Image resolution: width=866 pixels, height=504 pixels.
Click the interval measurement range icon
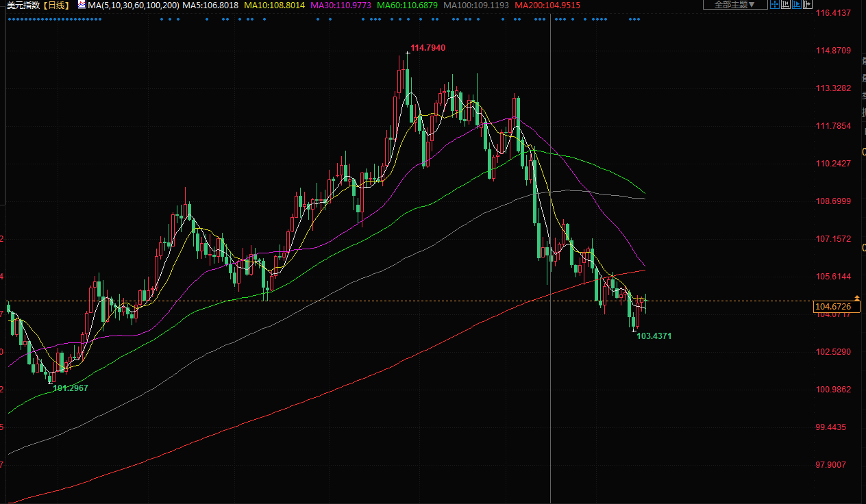tap(786, 4)
